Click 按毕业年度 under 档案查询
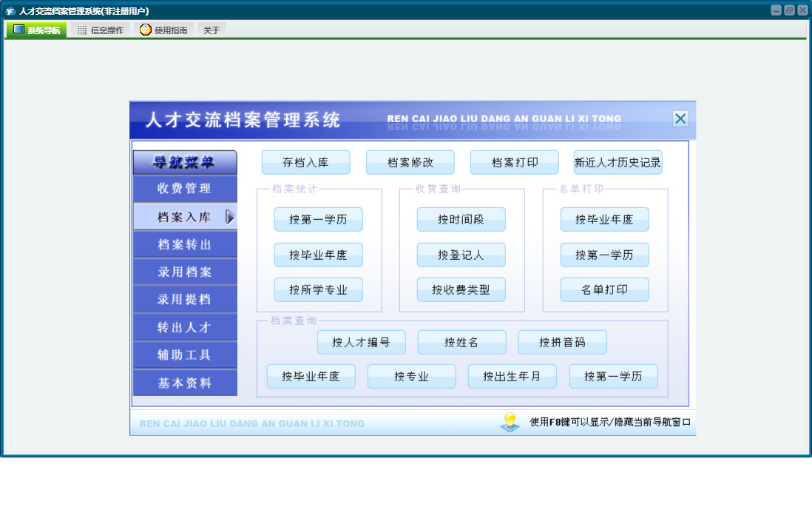This screenshot has height=530, width=812. click(311, 376)
